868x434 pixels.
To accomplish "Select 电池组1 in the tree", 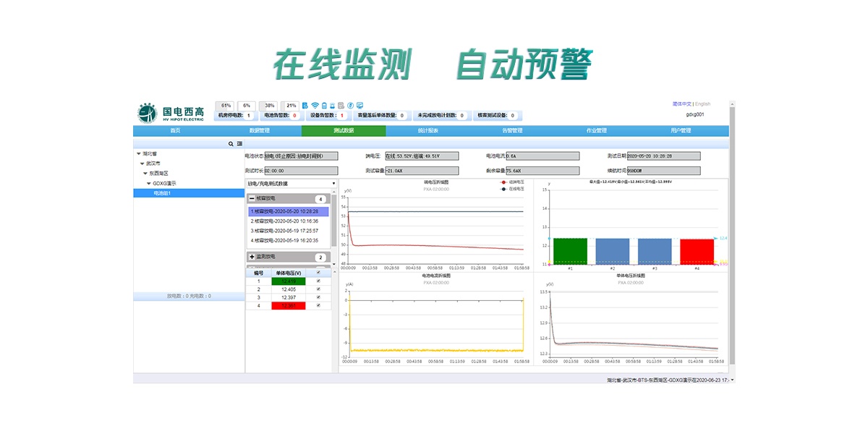I will 161,193.
